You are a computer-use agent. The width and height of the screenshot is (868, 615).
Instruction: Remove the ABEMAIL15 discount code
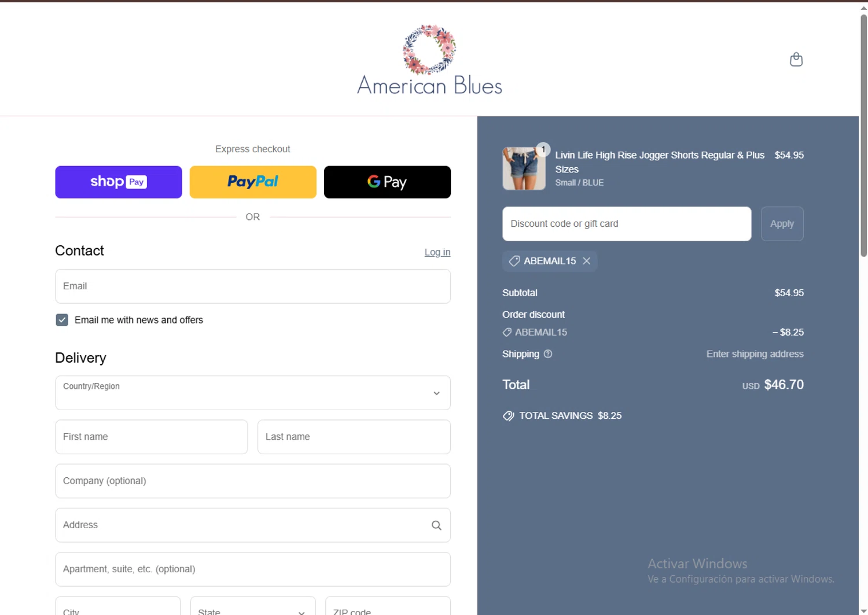[587, 261]
